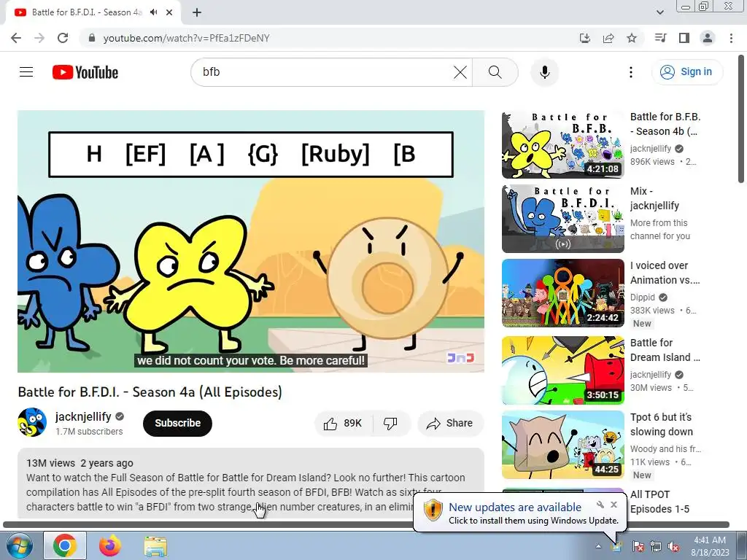Open volume tray icon
Image resolution: width=747 pixels, height=560 pixels.
(x=673, y=546)
